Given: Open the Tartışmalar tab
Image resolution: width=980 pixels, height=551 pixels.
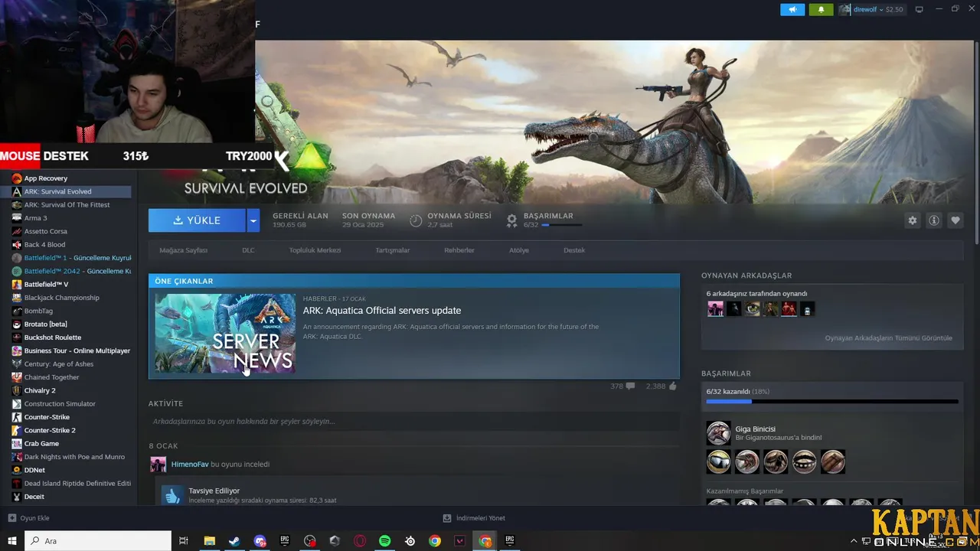Looking at the screenshot, I should pyautogui.click(x=392, y=250).
